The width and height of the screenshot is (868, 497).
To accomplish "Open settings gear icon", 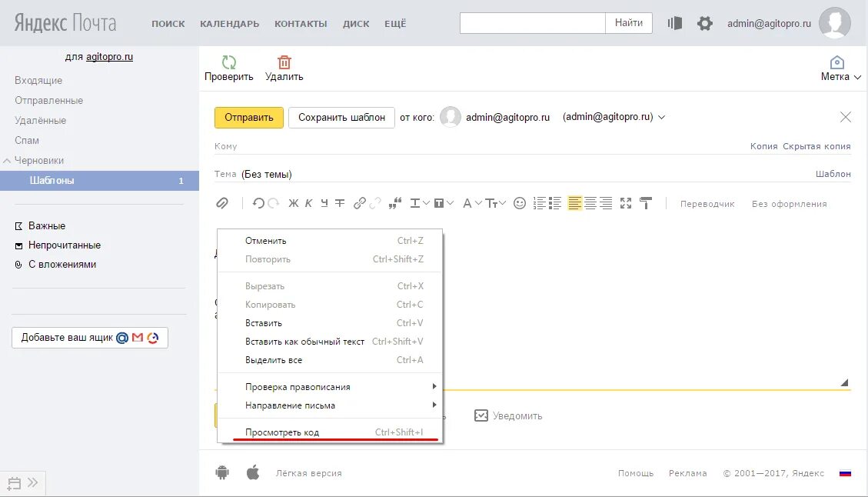I will (x=704, y=23).
